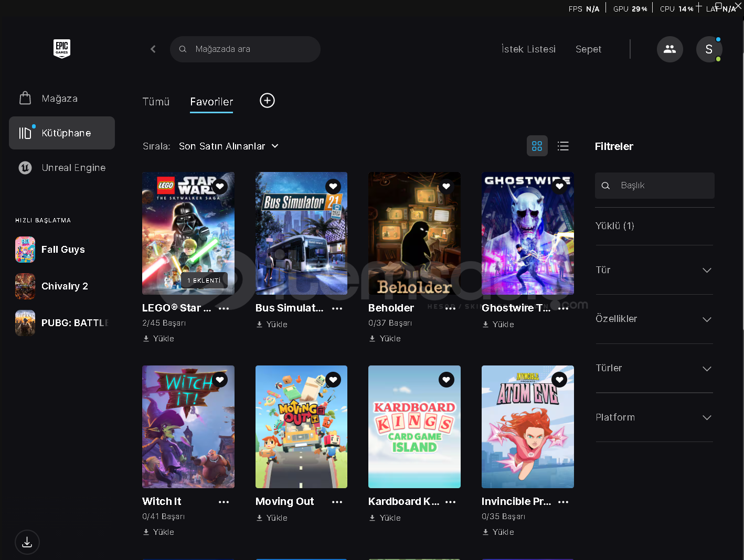Open the Bus Simulator 21 cover art
Viewport: 744px width, 560px height.
(x=301, y=233)
